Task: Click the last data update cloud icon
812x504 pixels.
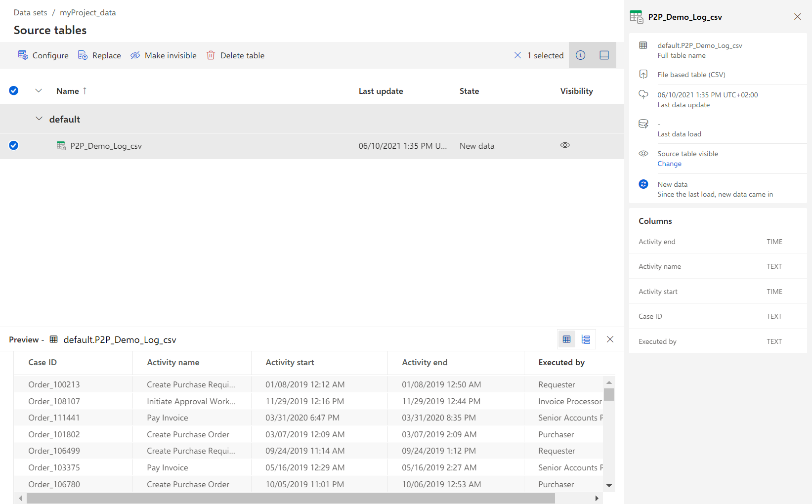Action: (643, 94)
